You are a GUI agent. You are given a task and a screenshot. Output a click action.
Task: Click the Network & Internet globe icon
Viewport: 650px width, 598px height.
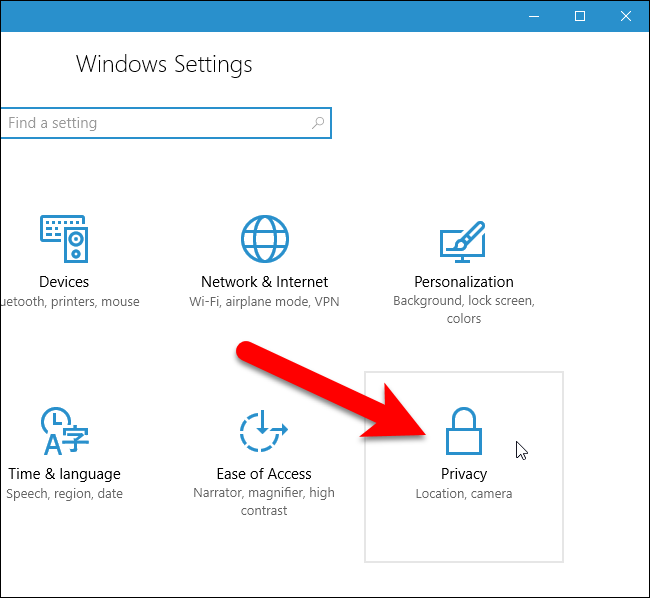pyautogui.click(x=264, y=239)
